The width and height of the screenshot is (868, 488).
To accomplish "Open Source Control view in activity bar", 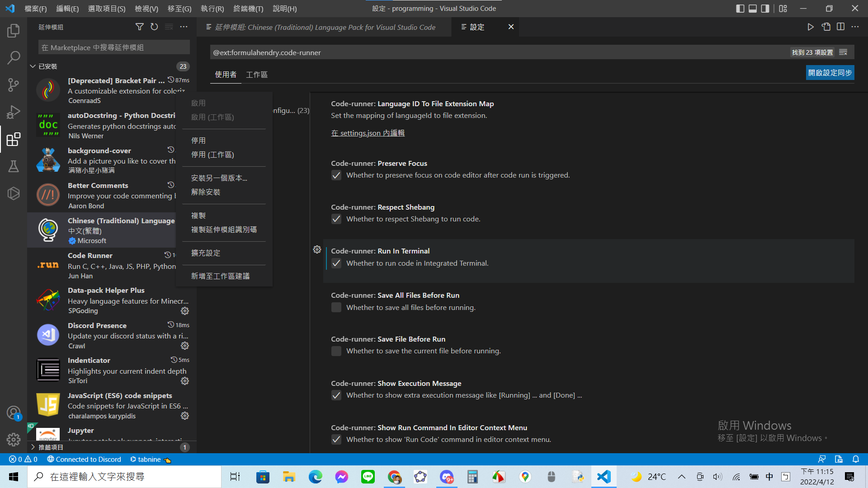I will 14,84.
